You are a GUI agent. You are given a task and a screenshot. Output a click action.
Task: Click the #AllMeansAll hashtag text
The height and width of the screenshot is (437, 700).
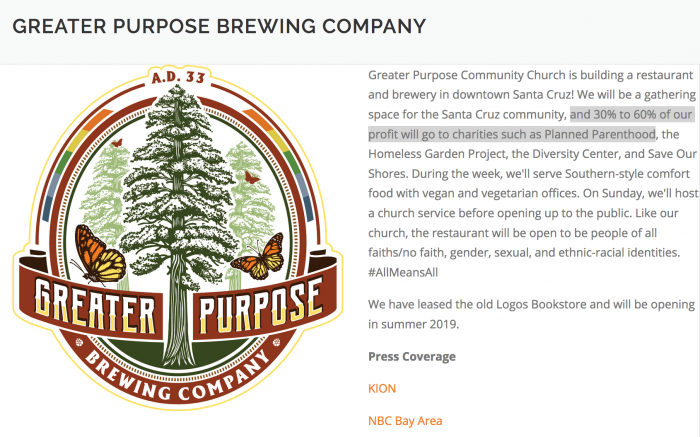403,272
